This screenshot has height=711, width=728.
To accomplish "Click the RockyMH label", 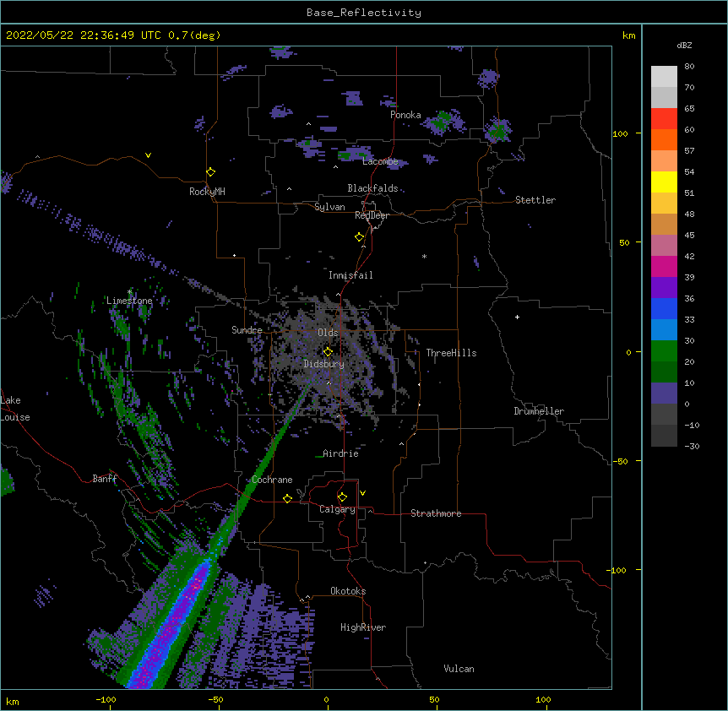I will point(207,192).
